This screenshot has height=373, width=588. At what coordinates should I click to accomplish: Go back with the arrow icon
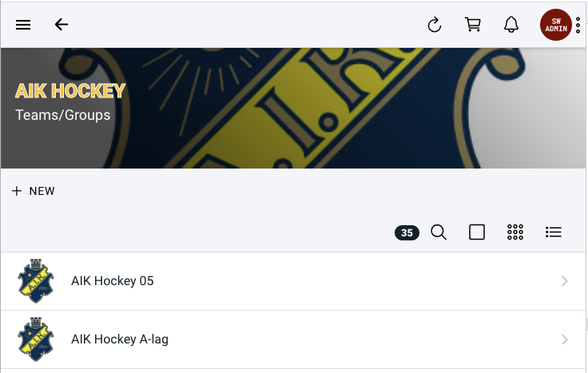62,25
